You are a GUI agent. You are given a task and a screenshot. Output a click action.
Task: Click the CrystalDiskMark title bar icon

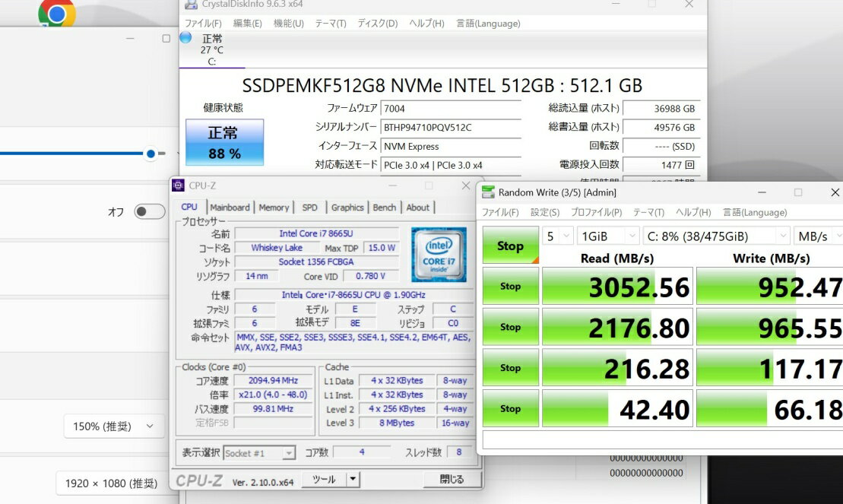pos(487,192)
